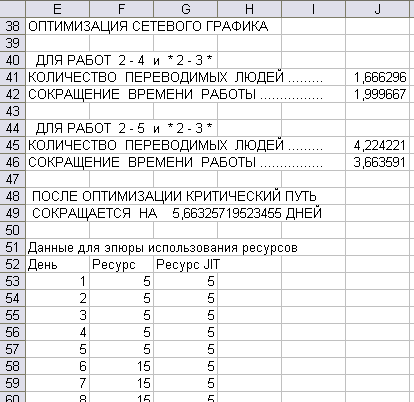The image size is (414, 402).
Task: Click the 'Ресурс' column label in F52
Action: pyautogui.click(x=114, y=265)
